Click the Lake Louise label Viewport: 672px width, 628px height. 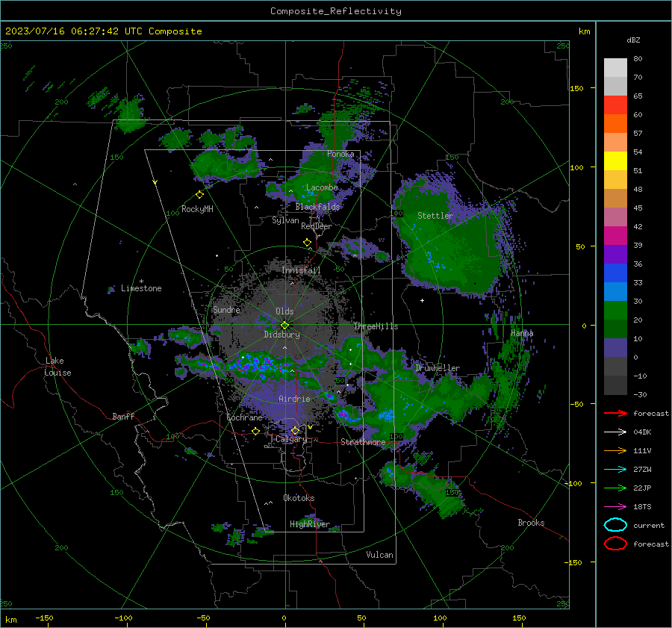point(58,367)
